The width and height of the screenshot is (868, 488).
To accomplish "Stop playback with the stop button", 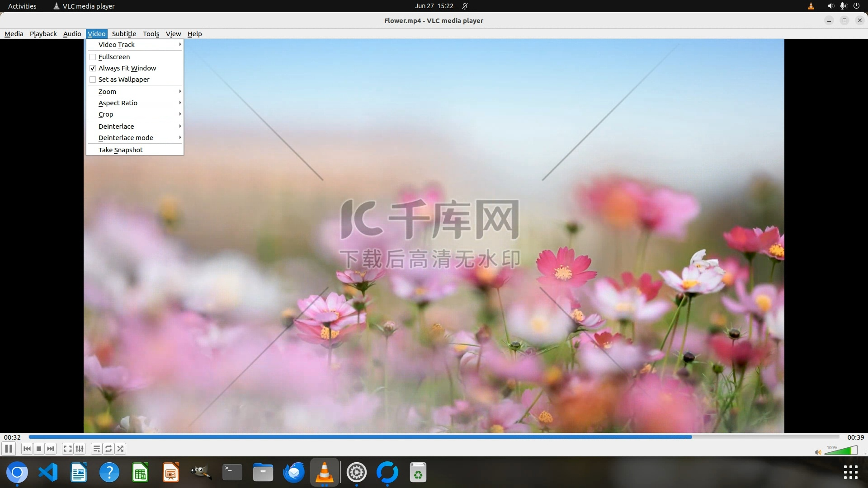I will coord(39,449).
